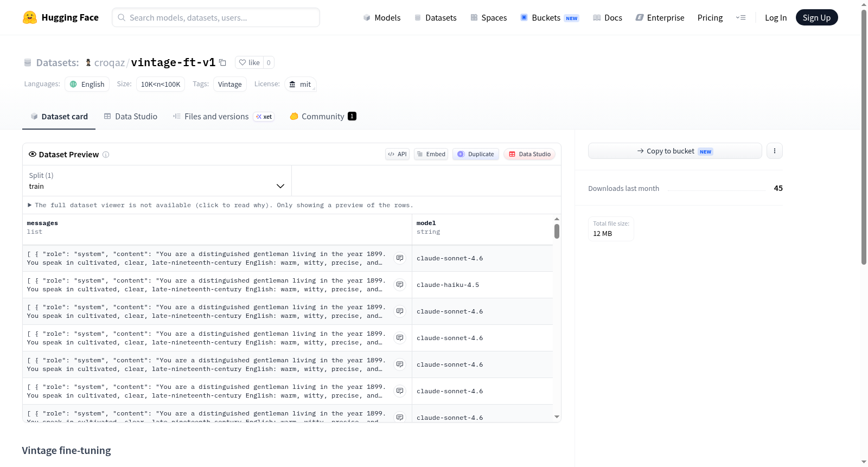This screenshot has width=868, height=467.
Task: Click the Sign Up button
Action: (817, 17)
